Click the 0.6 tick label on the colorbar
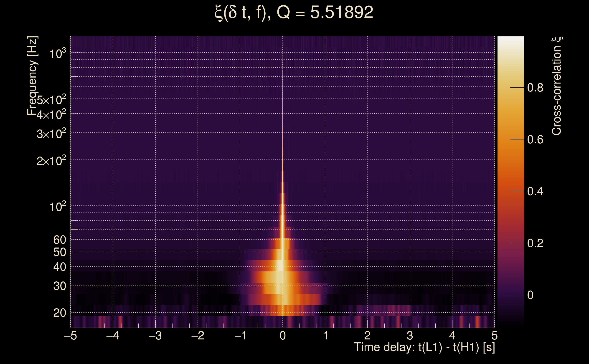 (x=535, y=140)
